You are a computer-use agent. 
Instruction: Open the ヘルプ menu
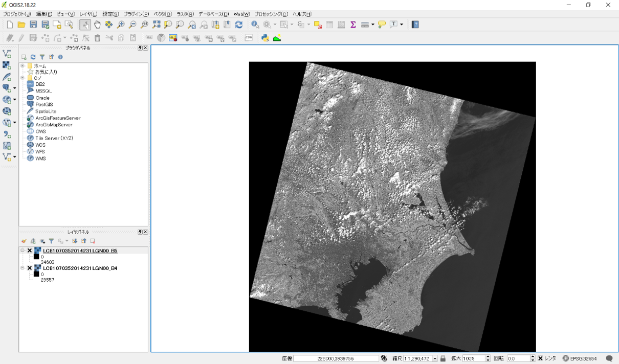click(302, 14)
